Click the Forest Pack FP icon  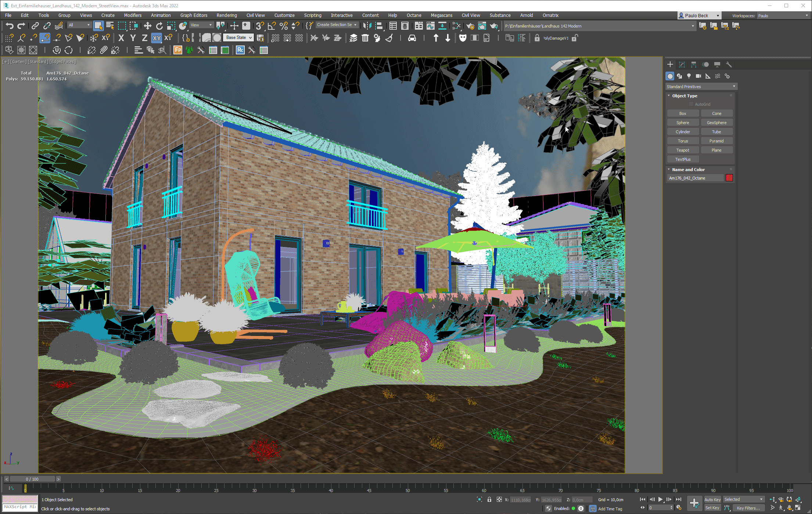[178, 50]
